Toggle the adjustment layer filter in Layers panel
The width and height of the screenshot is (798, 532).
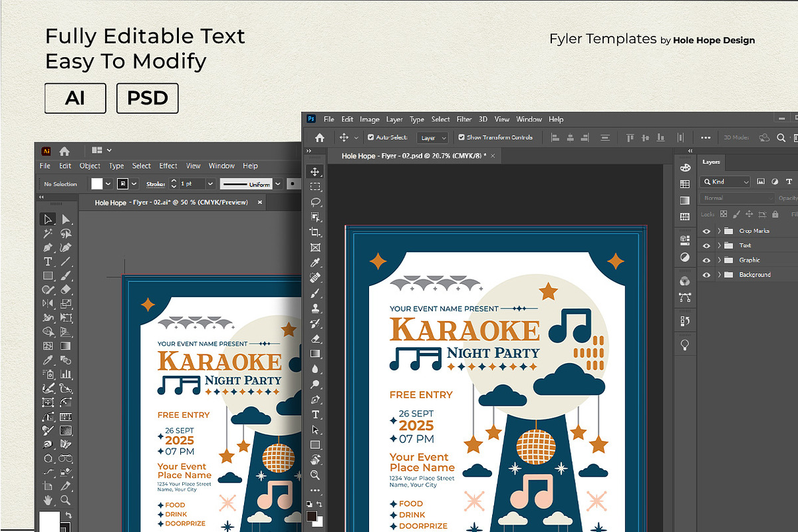[x=775, y=182]
